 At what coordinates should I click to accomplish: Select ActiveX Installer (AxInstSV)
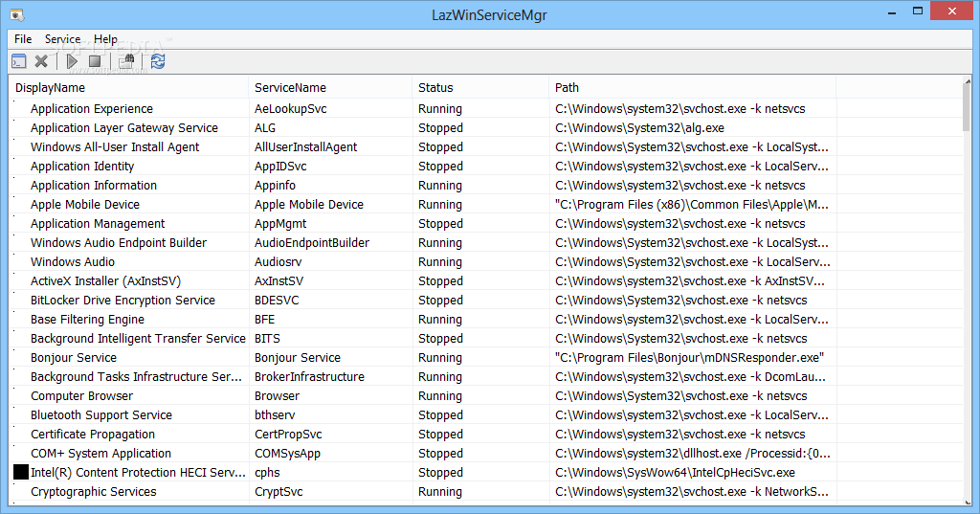105,280
